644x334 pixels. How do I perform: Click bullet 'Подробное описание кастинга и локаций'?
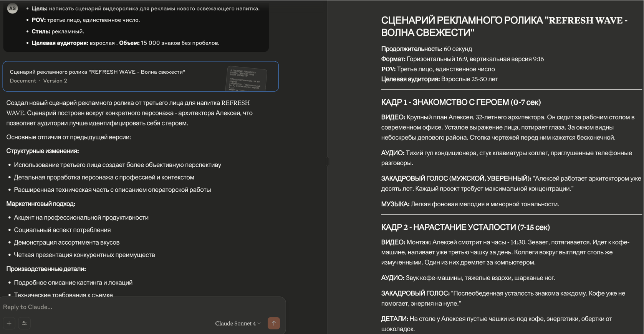[73, 283]
